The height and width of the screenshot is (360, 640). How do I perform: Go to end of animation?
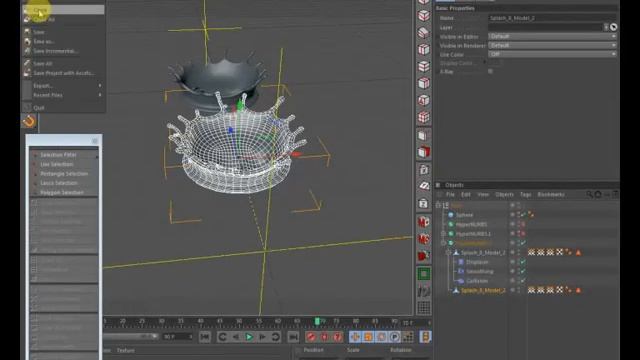coord(293,337)
